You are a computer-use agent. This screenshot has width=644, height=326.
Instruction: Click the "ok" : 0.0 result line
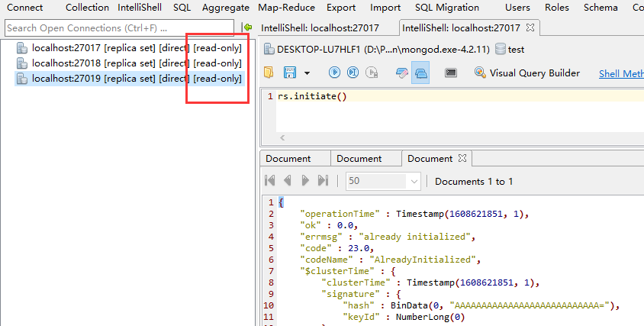[x=329, y=225]
